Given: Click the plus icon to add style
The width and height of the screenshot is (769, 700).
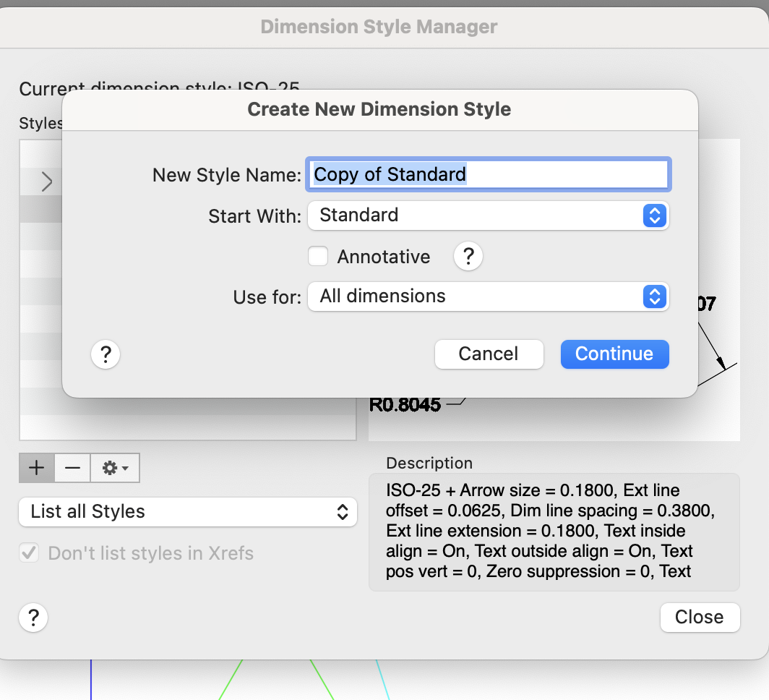Looking at the screenshot, I should [x=37, y=469].
